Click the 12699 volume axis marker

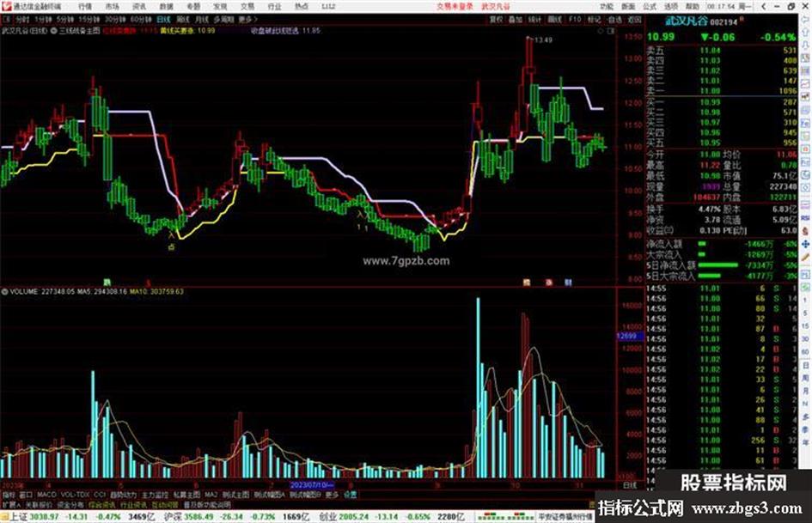pos(630,336)
